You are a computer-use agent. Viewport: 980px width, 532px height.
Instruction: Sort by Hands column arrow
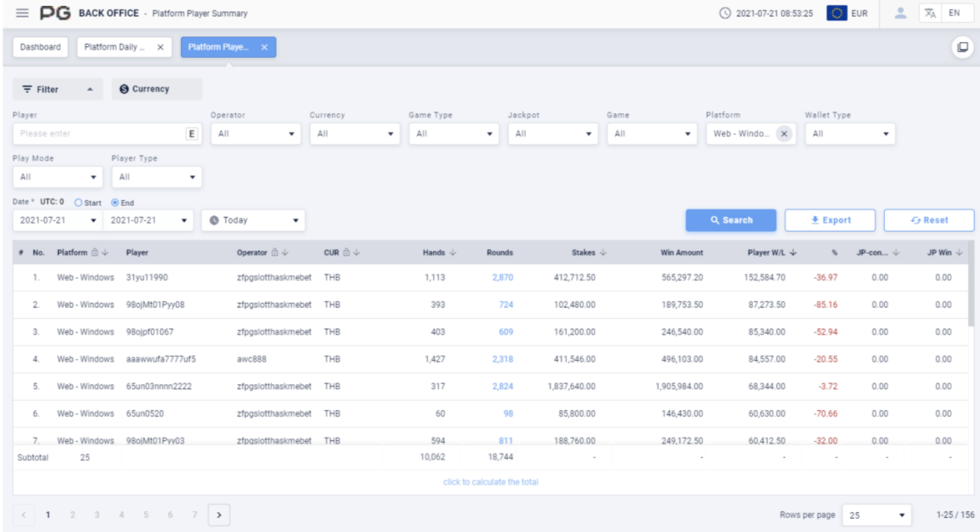pos(452,253)
